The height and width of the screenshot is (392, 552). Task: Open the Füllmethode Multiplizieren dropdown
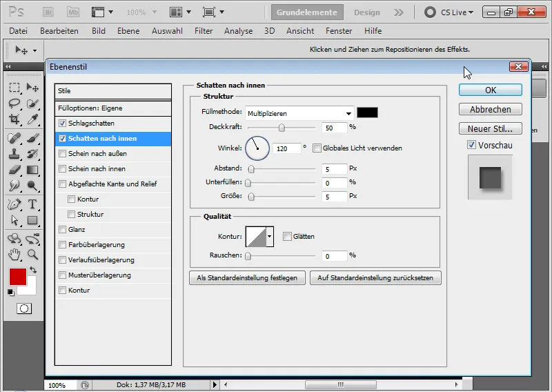[299, 113]
